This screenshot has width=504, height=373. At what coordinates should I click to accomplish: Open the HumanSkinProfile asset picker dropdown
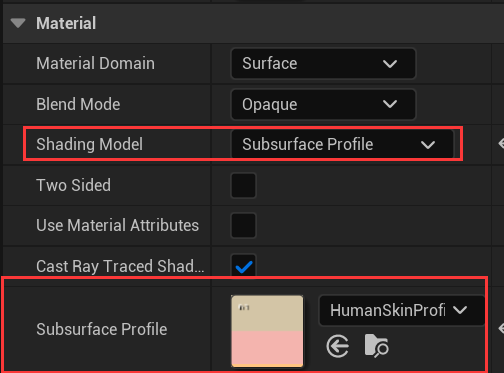(402, 310)
